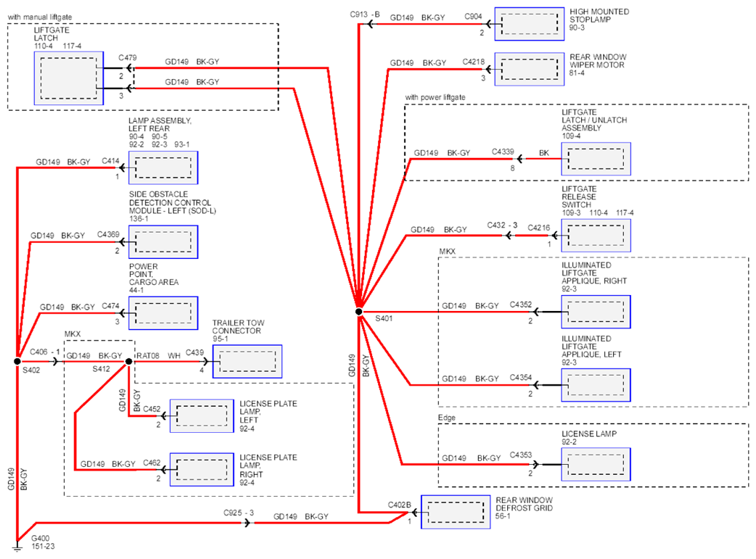Click the Lamp Assembly, Left Rear box

(163, 167)
